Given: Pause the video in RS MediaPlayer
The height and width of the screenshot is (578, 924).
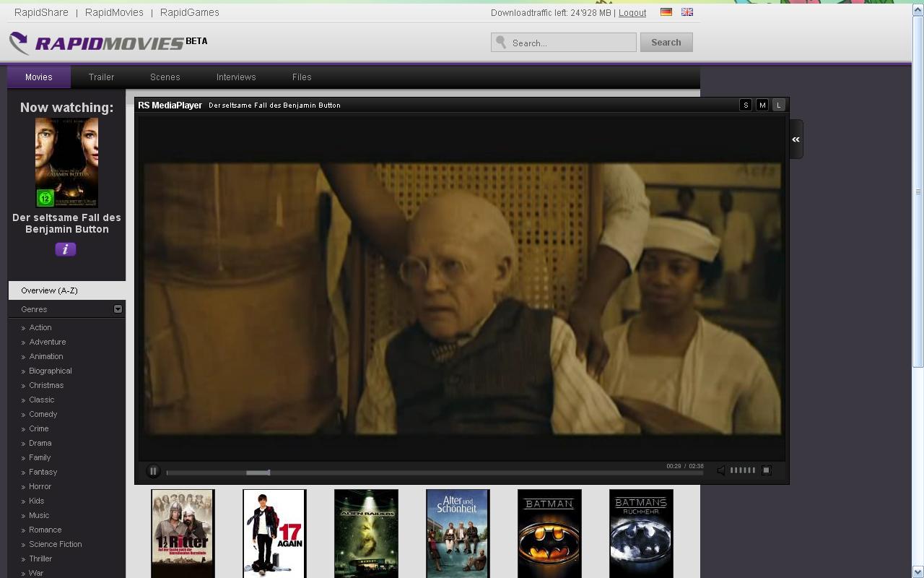Looking at the screenshot, I should point(153,471).
